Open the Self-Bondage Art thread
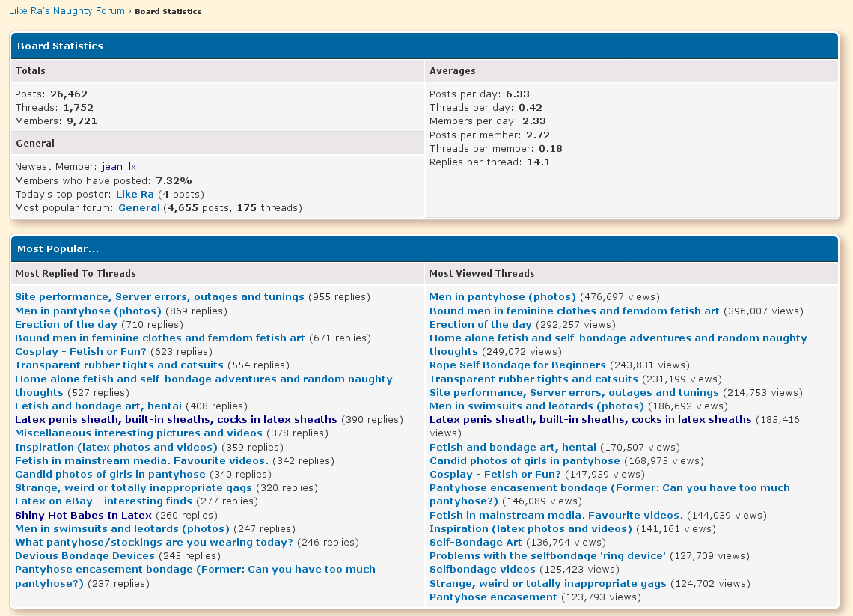This screenshot has height=616, width=853. (x=475, y=542)
